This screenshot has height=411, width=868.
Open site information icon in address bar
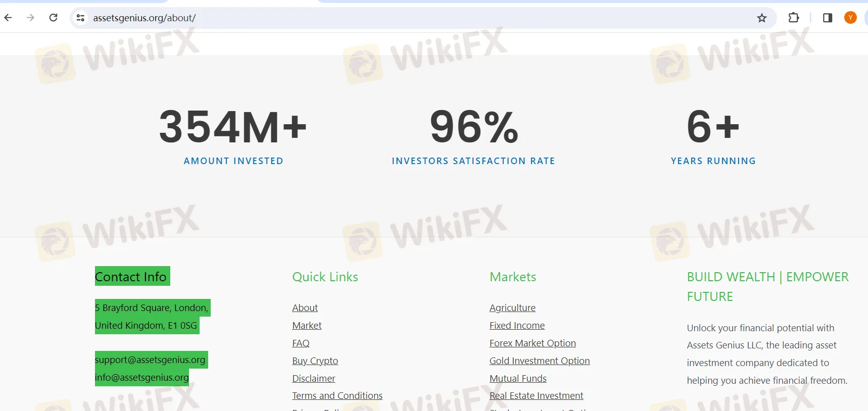pyautogui.click(x=80, y=18)
